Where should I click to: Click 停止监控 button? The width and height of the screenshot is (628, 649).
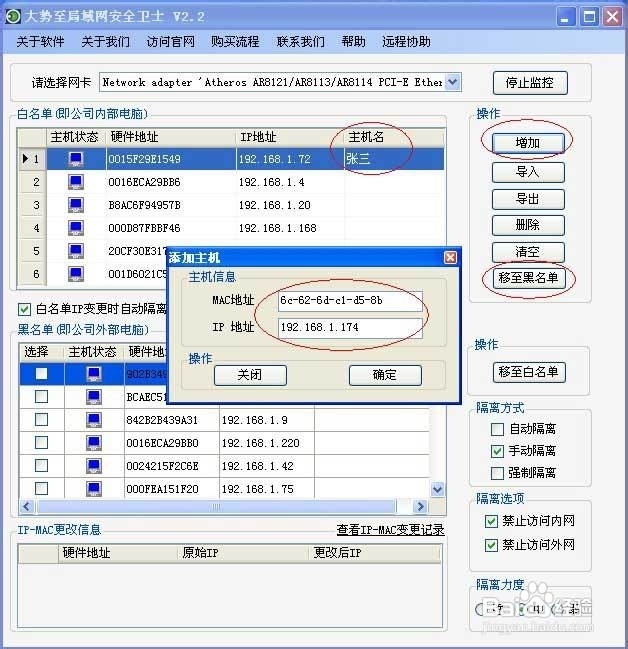[x=530, y=83]
